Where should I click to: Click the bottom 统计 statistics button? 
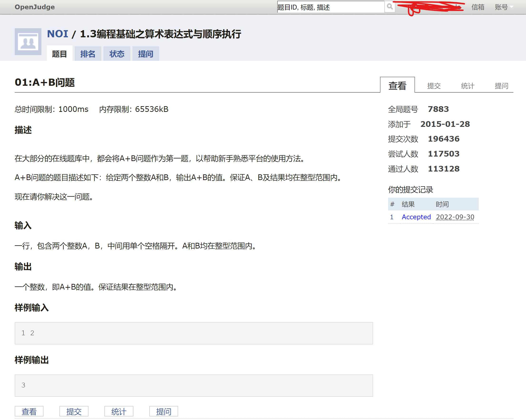[x=119, y=411]
